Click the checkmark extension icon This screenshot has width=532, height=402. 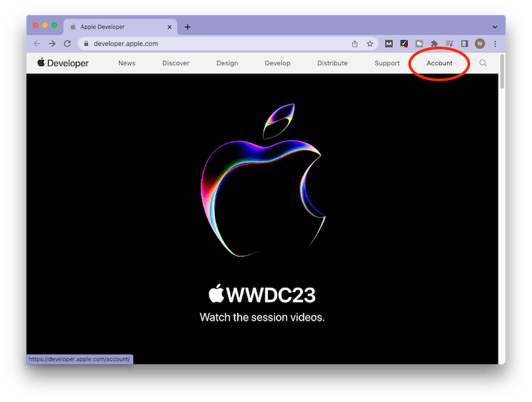click(404, 44)
